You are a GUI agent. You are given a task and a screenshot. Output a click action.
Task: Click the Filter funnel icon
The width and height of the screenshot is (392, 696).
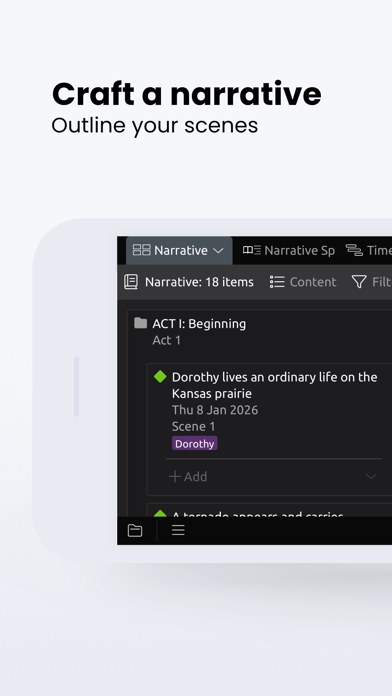pos(359,282)
